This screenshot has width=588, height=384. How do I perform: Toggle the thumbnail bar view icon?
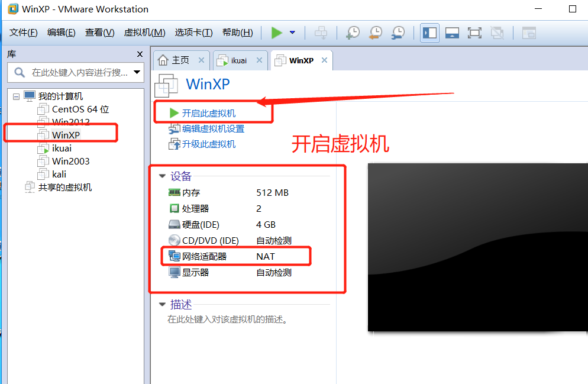click(453, 33)
